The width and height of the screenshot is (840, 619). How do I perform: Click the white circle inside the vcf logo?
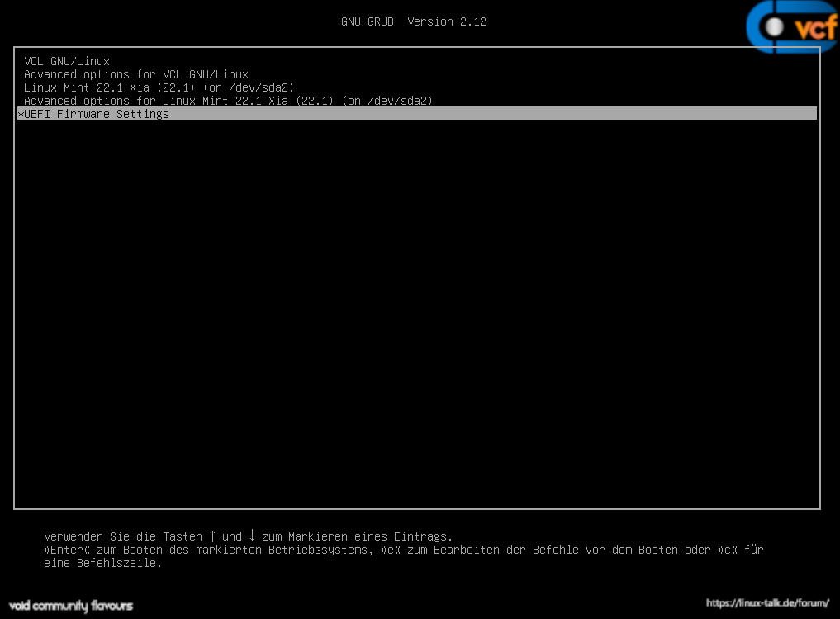coord(775,28)
